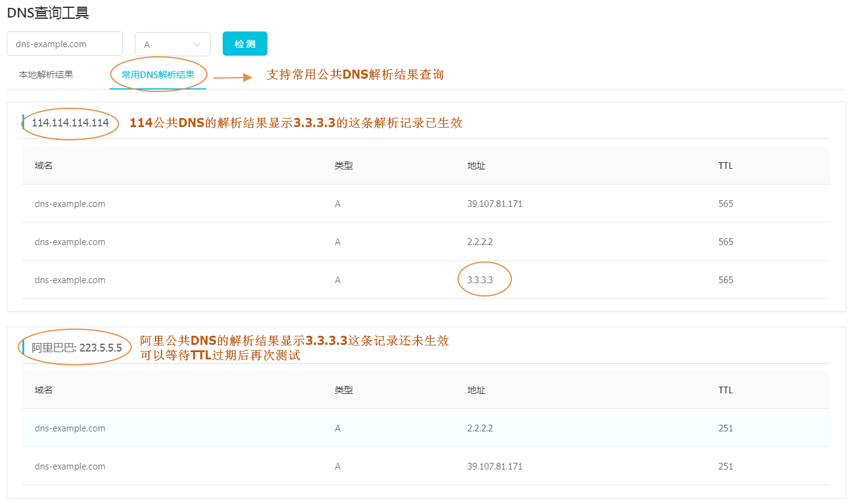Click the 域名 column header in first table
Screen dimensions: 855x504
[44, 165]
